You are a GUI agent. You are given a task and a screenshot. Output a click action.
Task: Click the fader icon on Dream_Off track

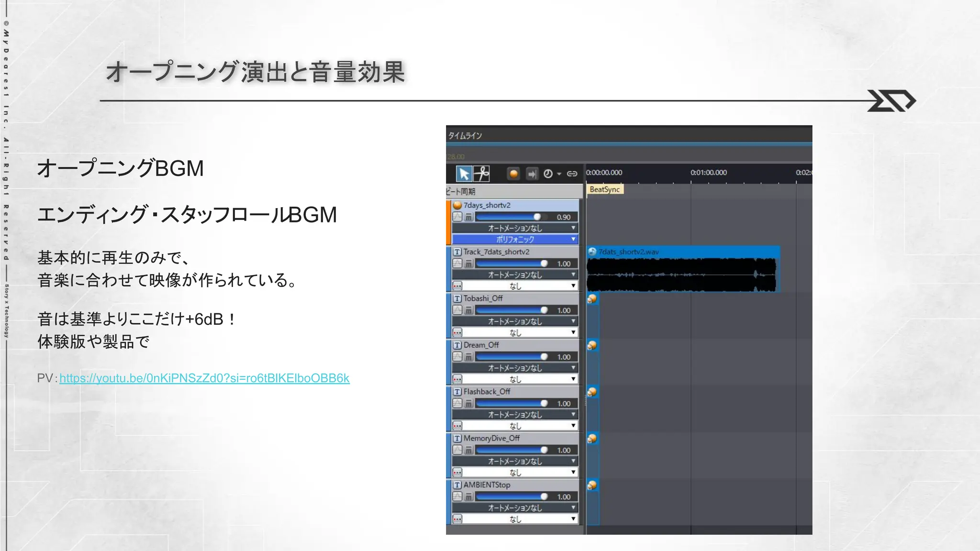468,357
